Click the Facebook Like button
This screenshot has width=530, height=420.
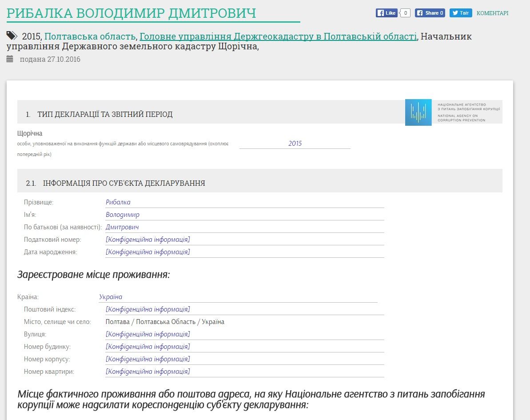[386, 13]
